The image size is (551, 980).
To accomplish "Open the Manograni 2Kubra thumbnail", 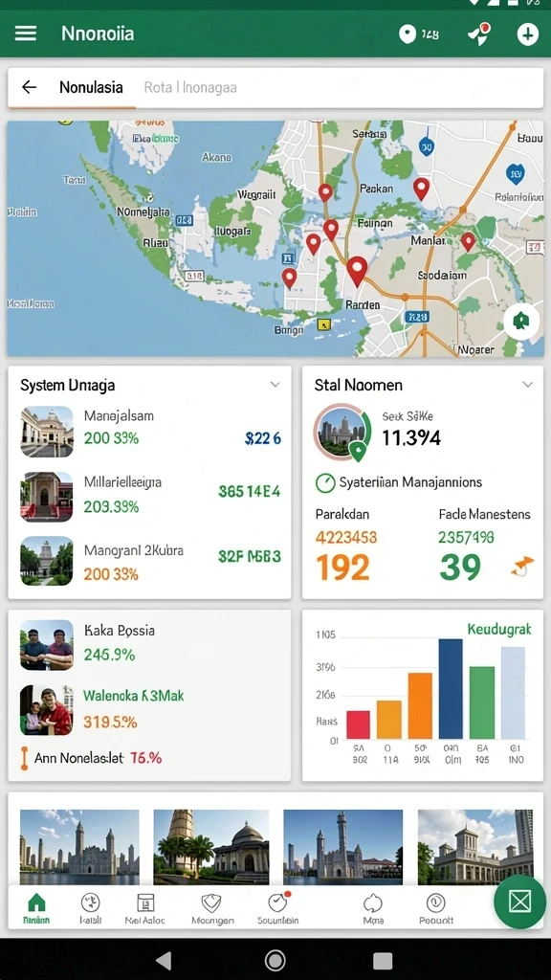I will tap(47, 561).
